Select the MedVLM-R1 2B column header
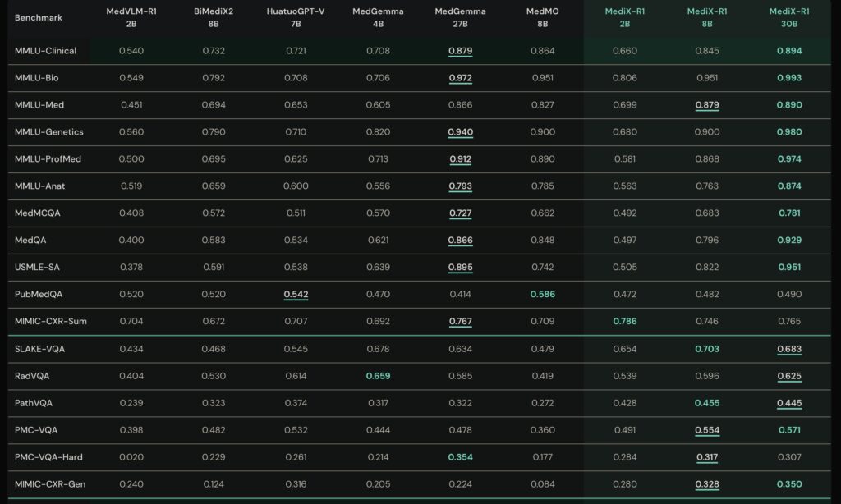This screenshot has height=504, width=841. coord(131,17)
